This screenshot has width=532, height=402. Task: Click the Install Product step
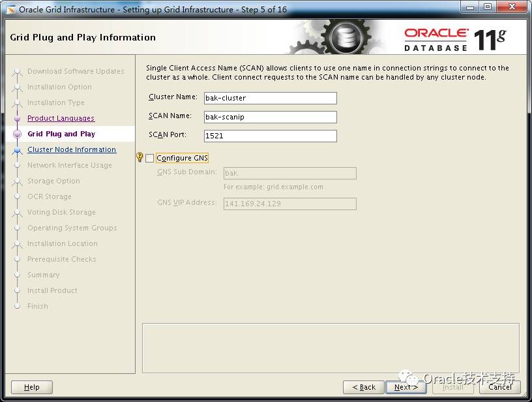point(52,290)
